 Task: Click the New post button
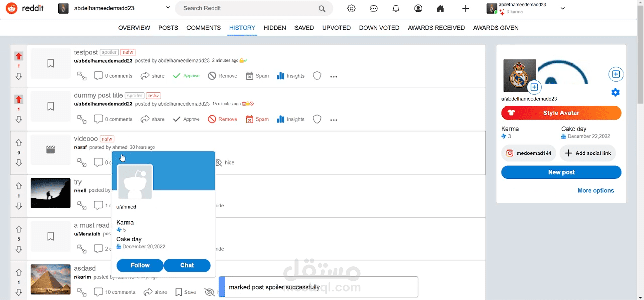coord(561,172)
